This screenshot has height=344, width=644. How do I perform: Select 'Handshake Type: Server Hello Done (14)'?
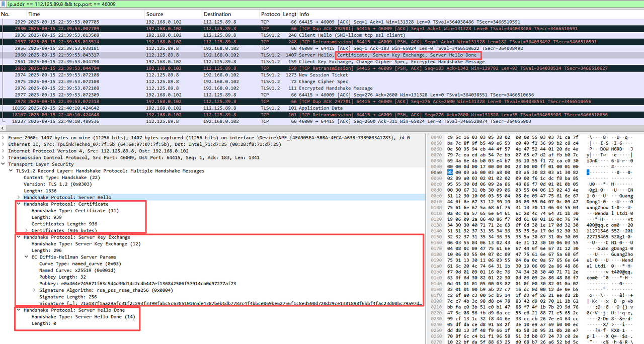click(84, 317)
